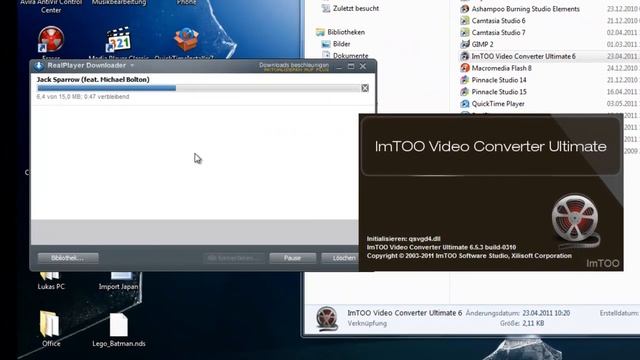The width and height of the screenshot is (640, 360).
Task: Click the ImTOO Video Converter Ultimate splash title
Action: coord(491,147)
